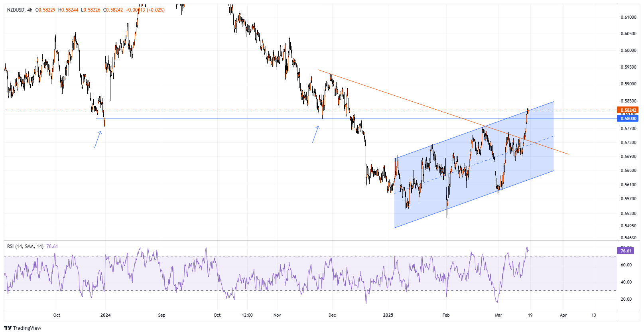This screenshot has width=644, height=335.
Task: Click the Dec label on the time axis
Action: click(332, 315)
